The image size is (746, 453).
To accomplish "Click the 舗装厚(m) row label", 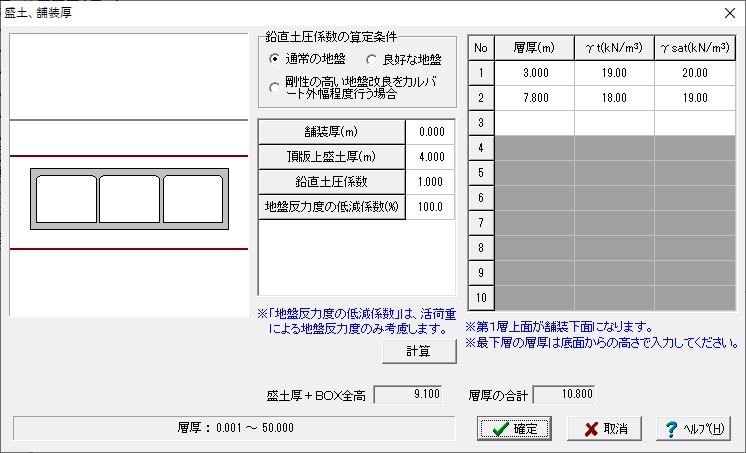I will tap(332, 132).
